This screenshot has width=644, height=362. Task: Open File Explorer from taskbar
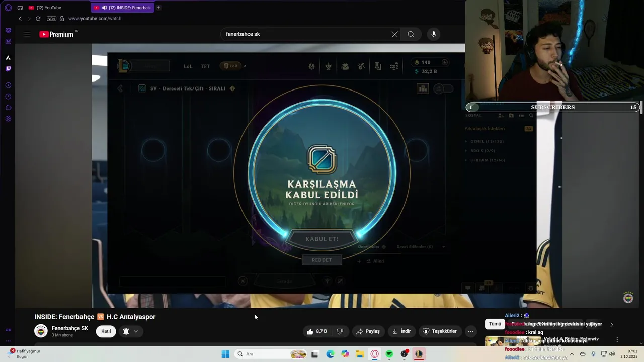360,354
